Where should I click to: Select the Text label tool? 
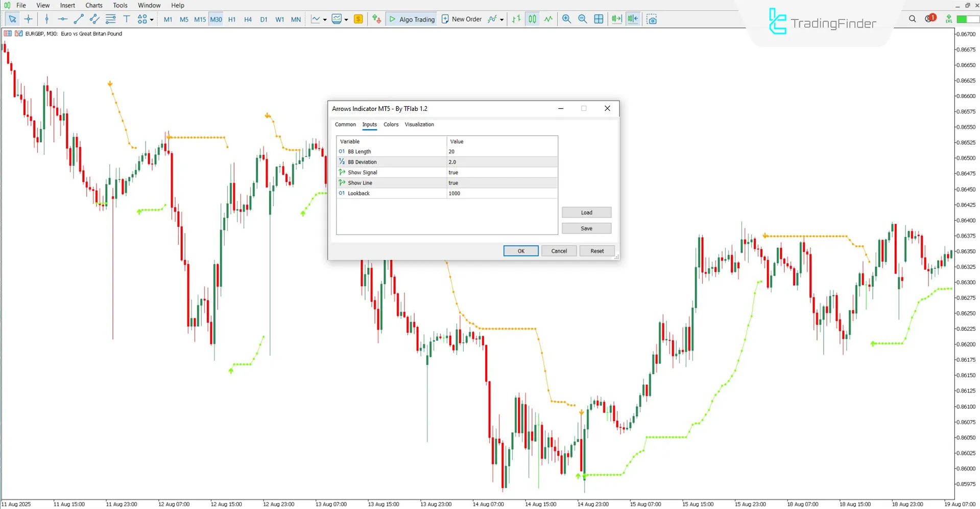127,19
